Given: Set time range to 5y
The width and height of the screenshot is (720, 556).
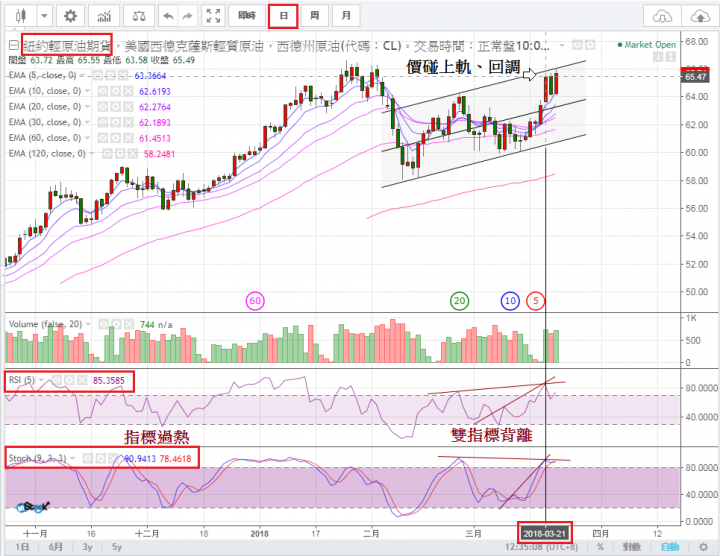Looking at the screenshot, I should pos(117,547).
